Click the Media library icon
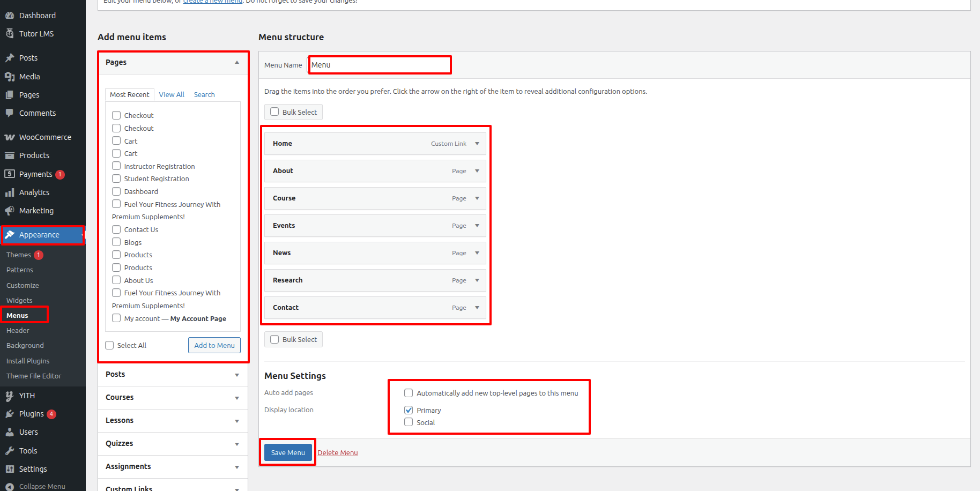Image resolution: width=980 pixels, height=491 pixels. click(10, 77)
